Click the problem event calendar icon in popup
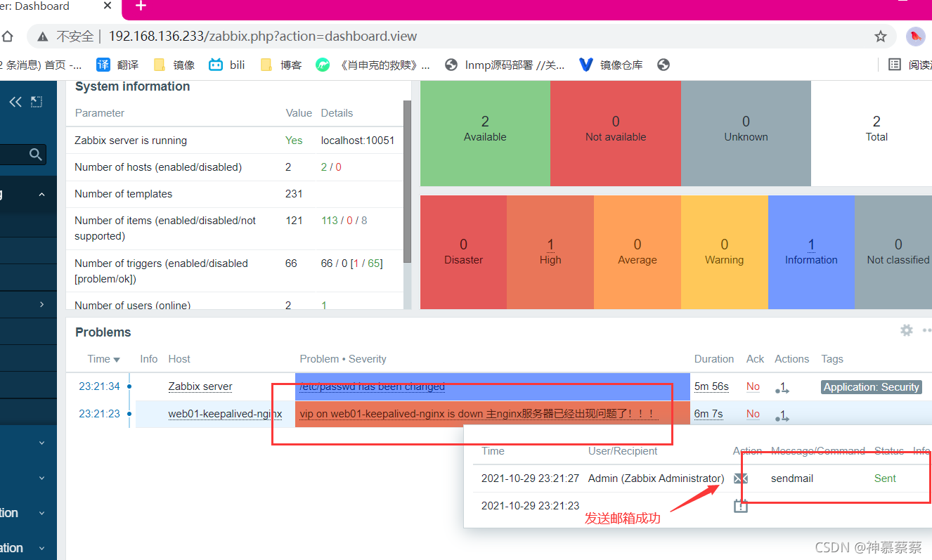 coord(740,505)
